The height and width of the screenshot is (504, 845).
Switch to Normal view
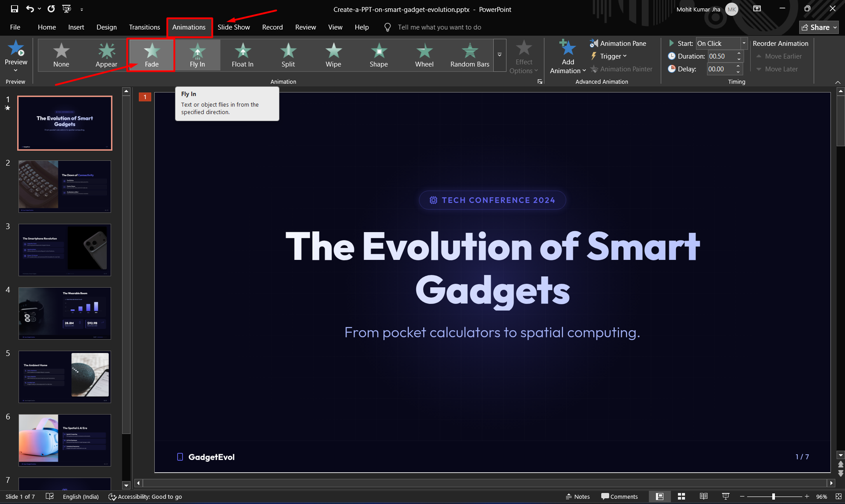[x=659, y=497]
